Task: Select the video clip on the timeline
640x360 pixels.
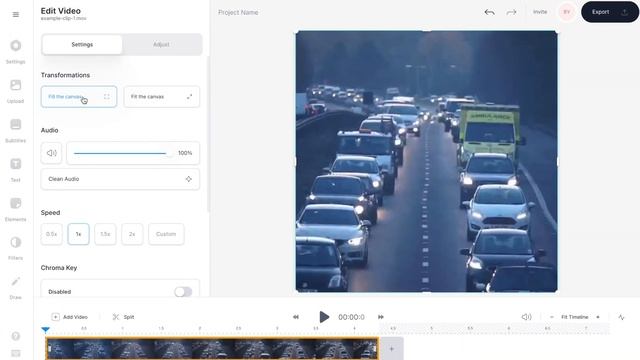Action: click(212, 349)
